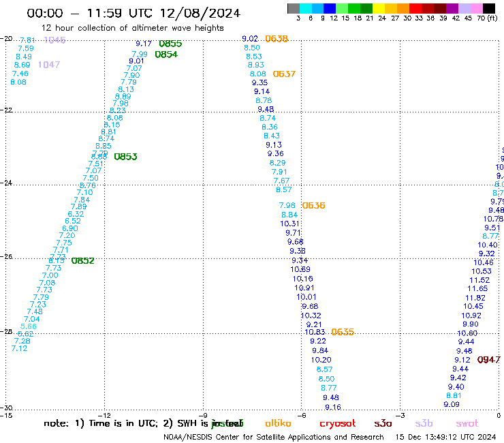This screenshot has height=443, width=504.
Task: Select the timestamp '15 Dec 13:49:12 UTC 2024'
Action: (445, 438)
